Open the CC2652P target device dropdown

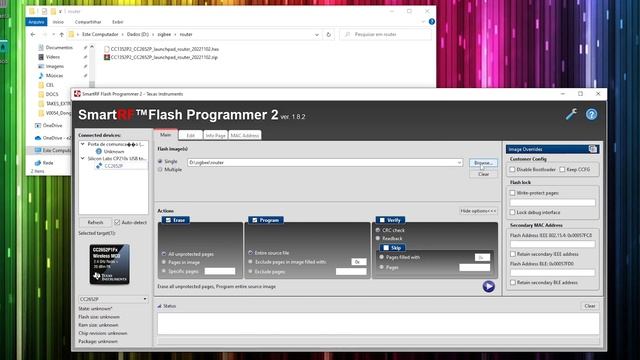coord(144,299)
